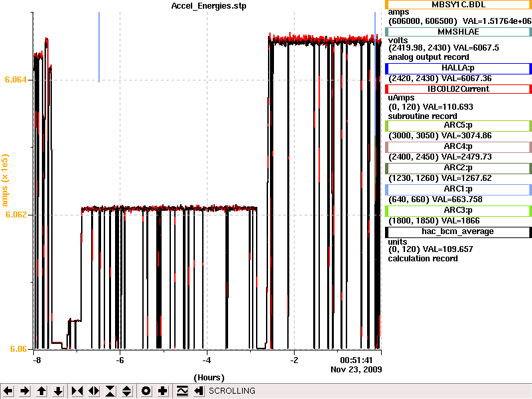Click the 6.064 y-axis label
Screen dimensions: 532x399
(x=15, y=80)
